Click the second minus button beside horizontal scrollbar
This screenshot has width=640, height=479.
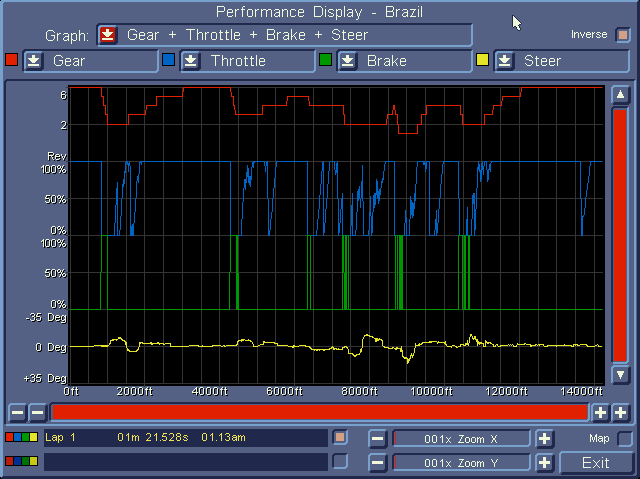click(x=38, y=412)
